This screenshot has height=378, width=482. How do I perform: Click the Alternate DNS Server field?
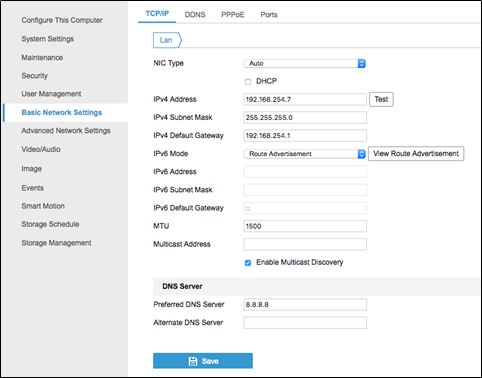(305, 323)
